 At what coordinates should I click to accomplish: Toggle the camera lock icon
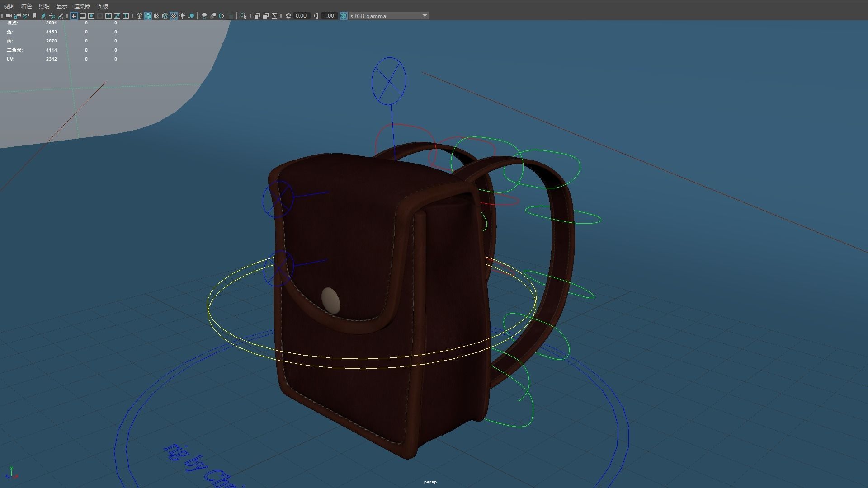(x=17, y=16)
